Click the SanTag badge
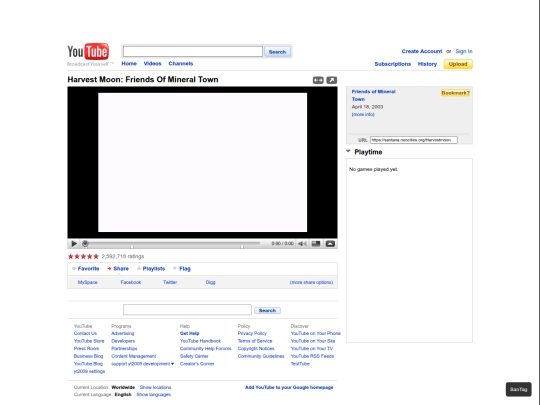Viewport: 540px width, 405px height. (519, 390)
